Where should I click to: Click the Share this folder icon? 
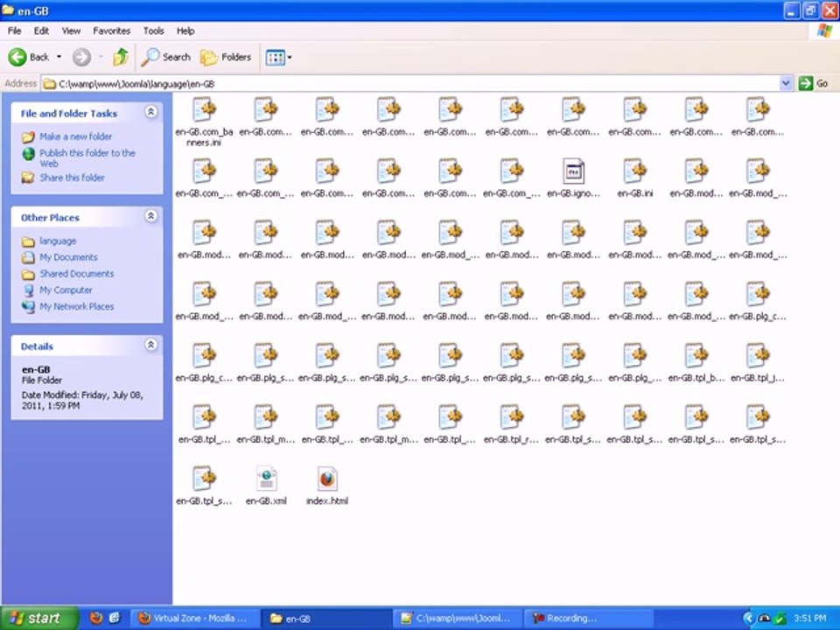[28, 178]
